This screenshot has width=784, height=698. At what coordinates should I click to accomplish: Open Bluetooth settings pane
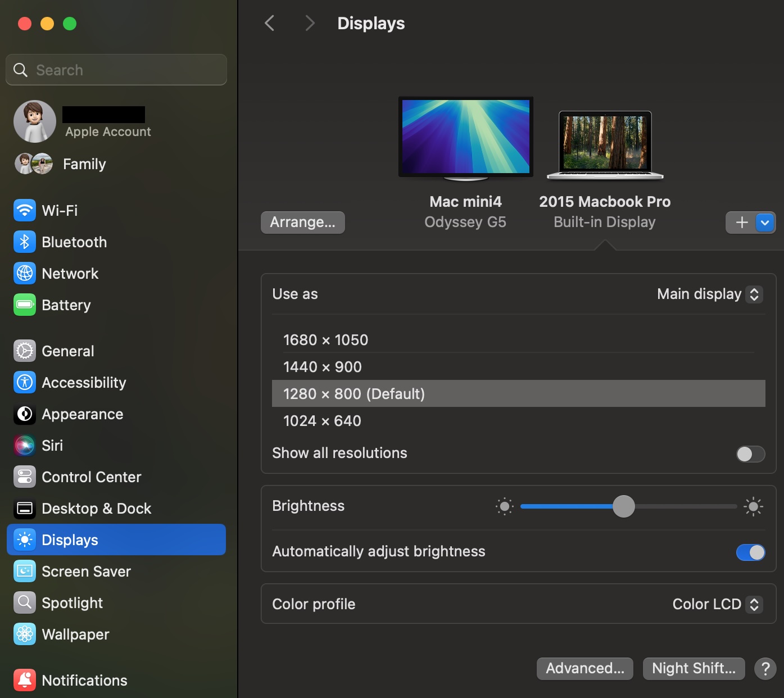tap(116, 242)
